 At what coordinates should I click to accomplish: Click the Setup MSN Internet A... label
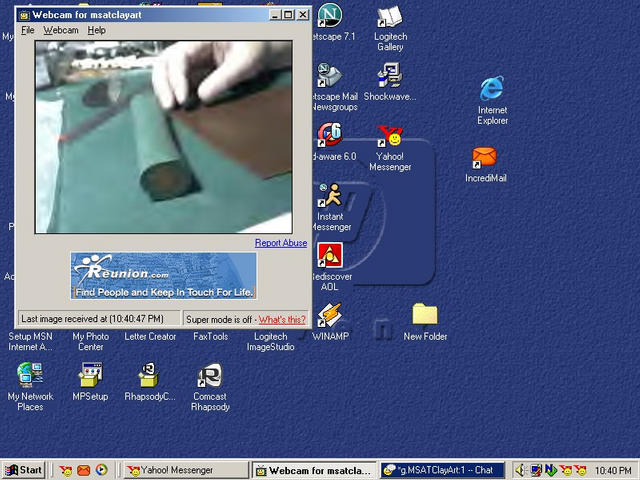coord(30,342)
